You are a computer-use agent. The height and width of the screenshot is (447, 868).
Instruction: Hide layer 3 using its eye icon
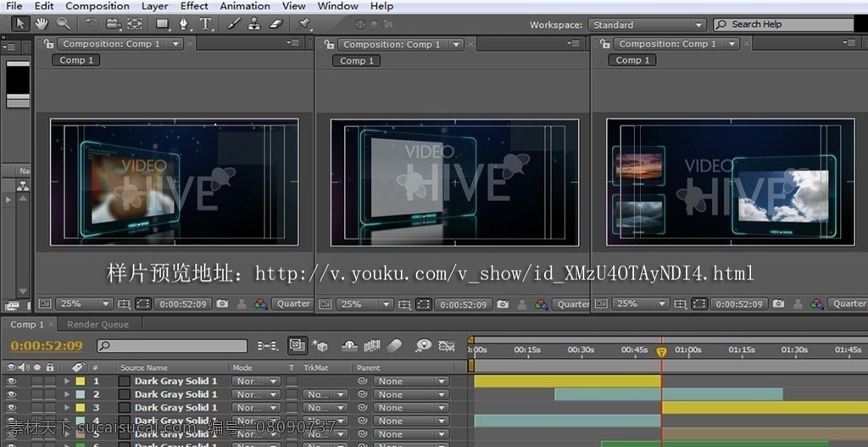pos(11,408)
